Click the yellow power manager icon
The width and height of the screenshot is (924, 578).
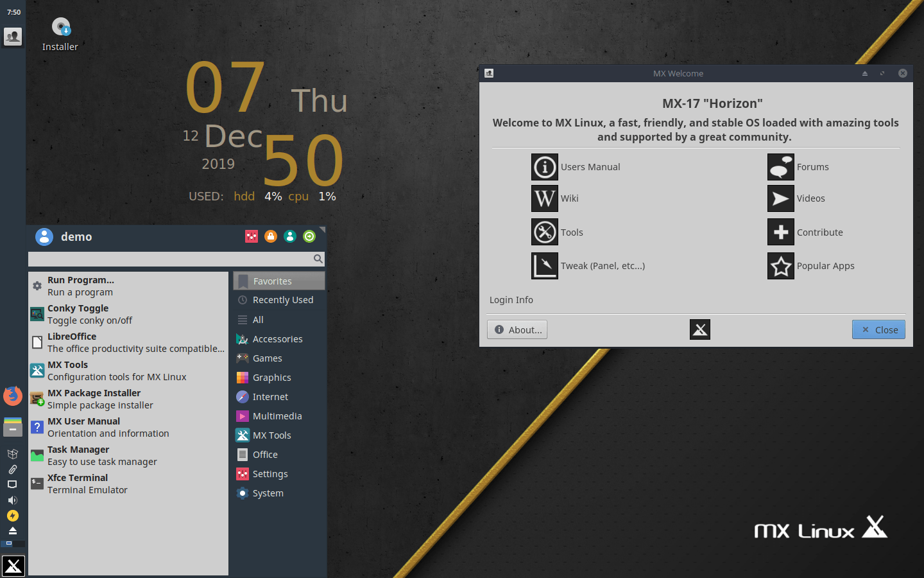coord(12,516)
